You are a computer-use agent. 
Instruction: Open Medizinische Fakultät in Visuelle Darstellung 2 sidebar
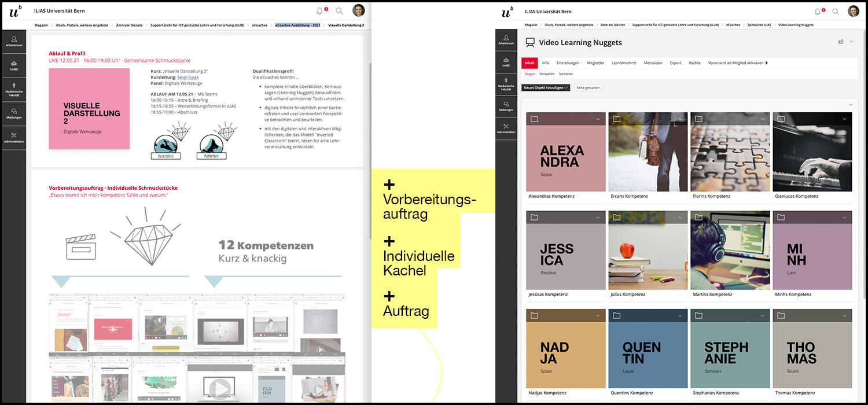(x=13, y=88)
